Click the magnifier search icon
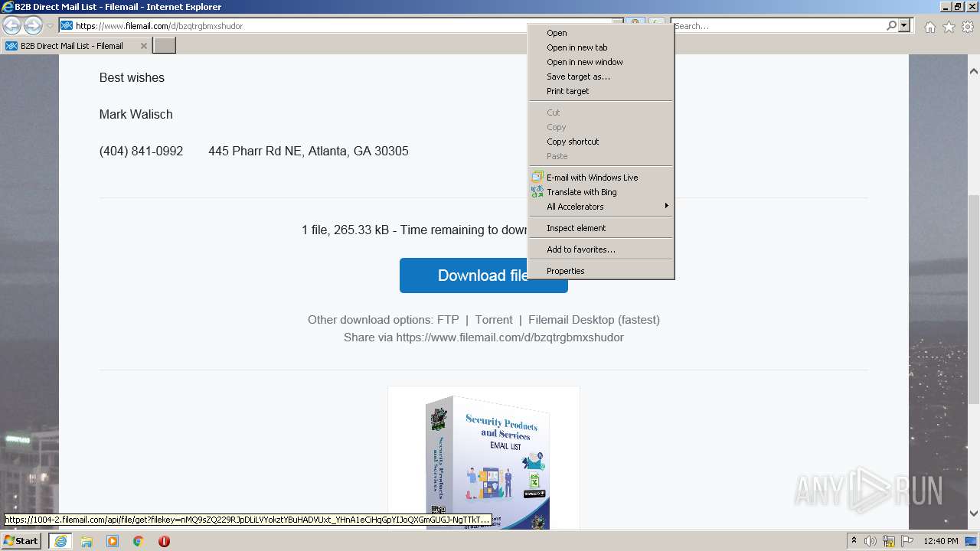Viewport: 980px width, 551px height. [891, 26]
